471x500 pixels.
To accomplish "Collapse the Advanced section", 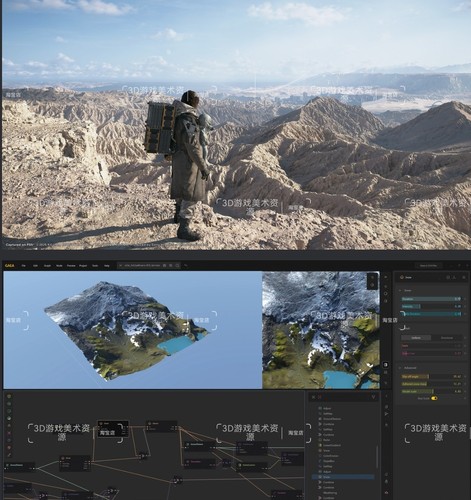I will [400, 368].
